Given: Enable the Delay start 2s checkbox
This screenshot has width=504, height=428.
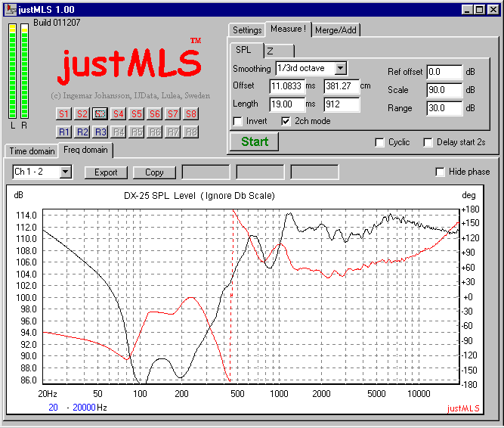Looking at the screenshot, I should 428,142.
